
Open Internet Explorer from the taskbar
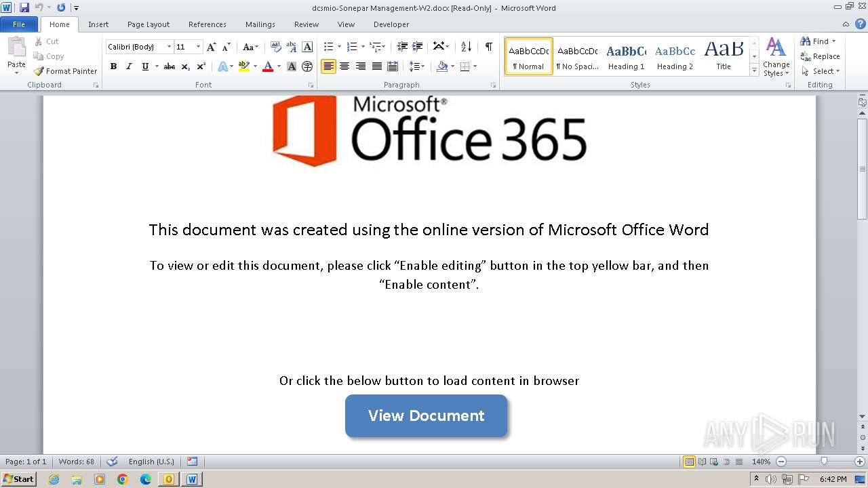(54, 479)
